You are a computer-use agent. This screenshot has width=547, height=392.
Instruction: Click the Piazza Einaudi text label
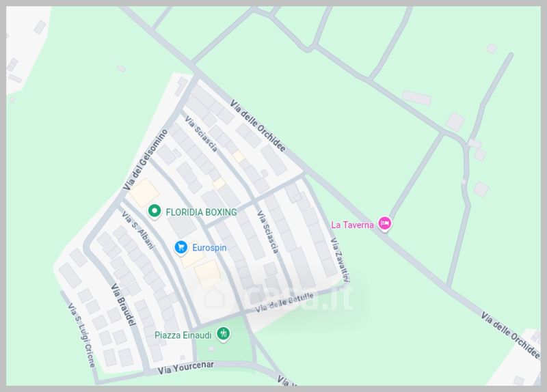(183, 335)
